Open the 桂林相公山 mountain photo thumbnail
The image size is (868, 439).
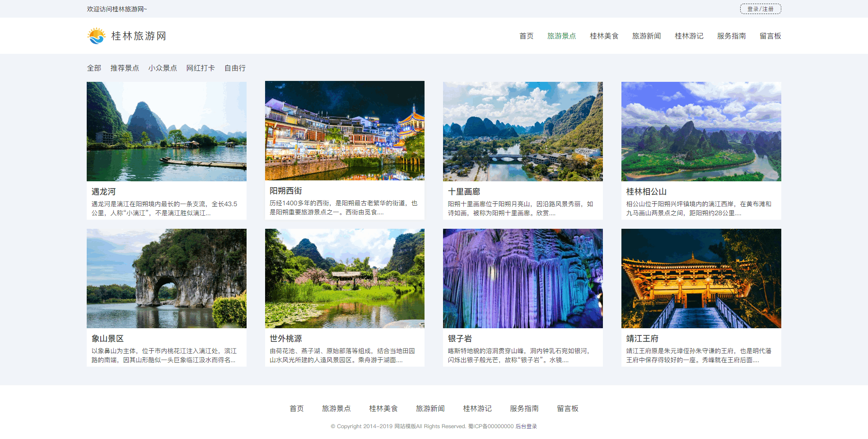click(x=701, y=132)
